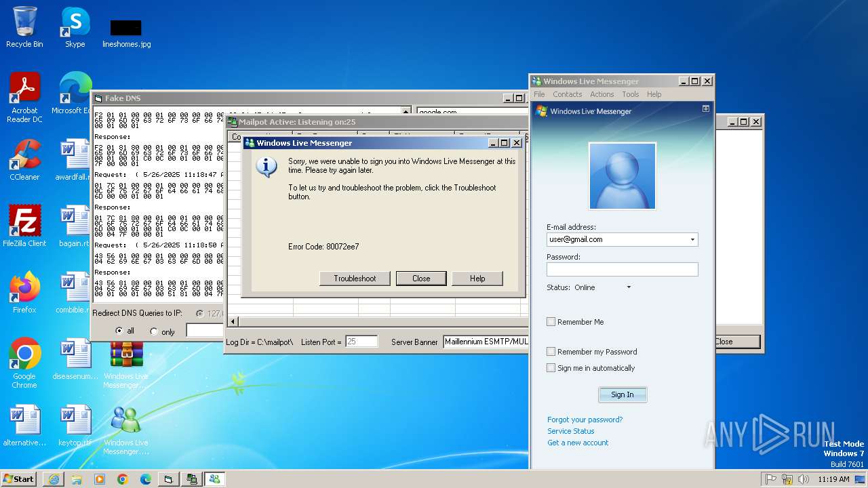Select the lineshomes.jpg desktop file

pyautogui.click(x=126, y=33)
